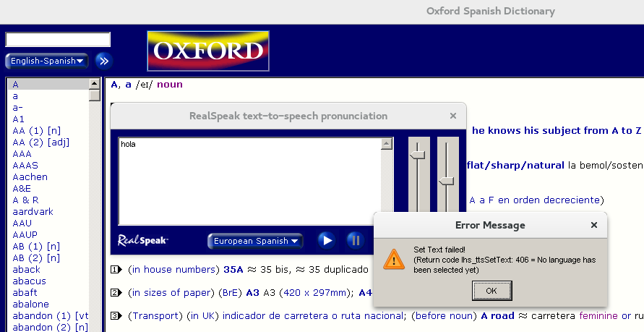Select 'aardvark' in the word list
This screenshot has height=332, width=644.
click(33, 211)
